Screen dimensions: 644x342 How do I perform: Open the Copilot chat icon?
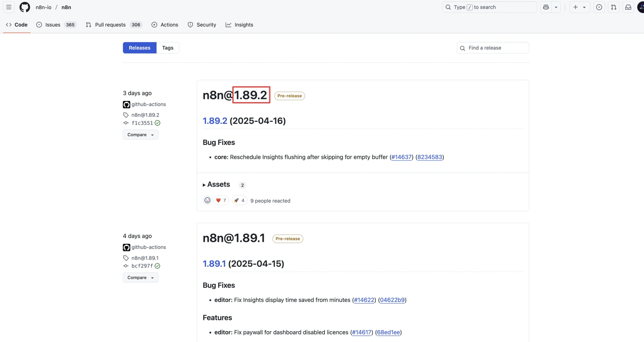pyautogui.click(x=546, y=7)
